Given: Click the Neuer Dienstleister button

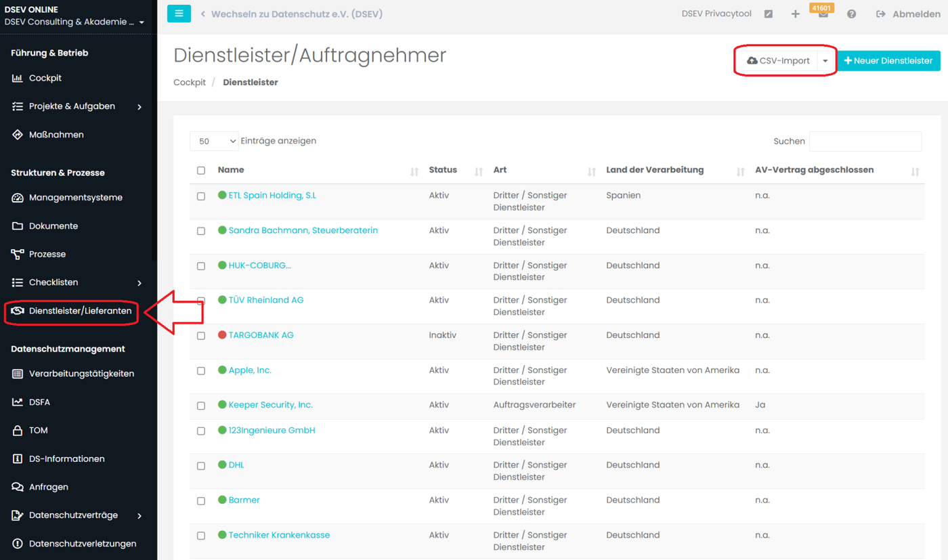Looking at the screenshot, I should pyautogui.click(x=888, y=61).
